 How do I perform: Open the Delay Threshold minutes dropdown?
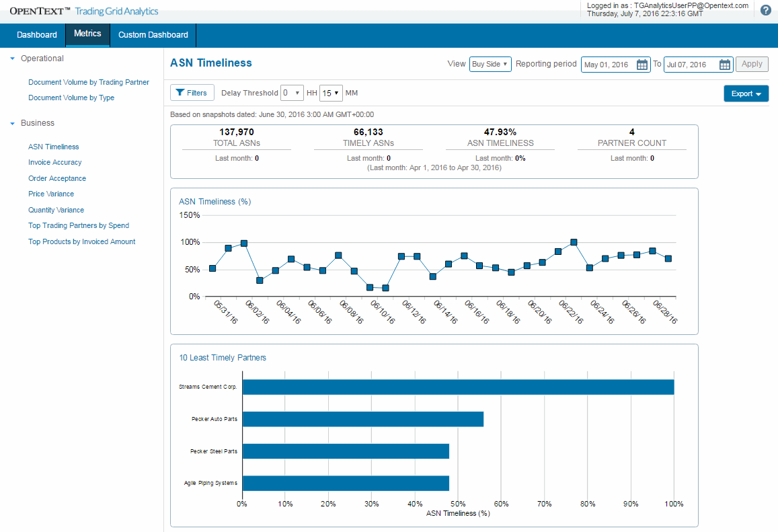pyautogui.click(x=331, y=93)
